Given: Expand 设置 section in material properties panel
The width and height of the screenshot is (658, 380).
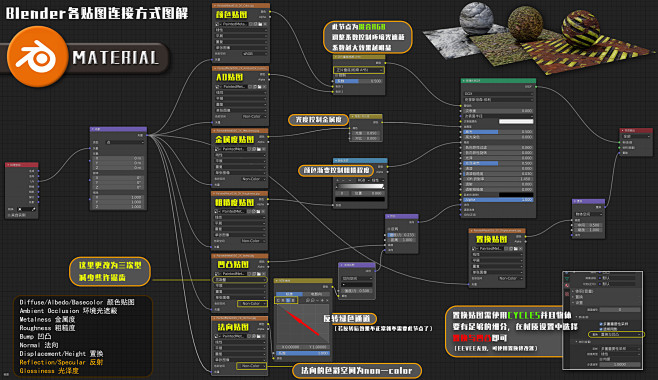Looking at the screenshot, I should [x=579, y=302].
